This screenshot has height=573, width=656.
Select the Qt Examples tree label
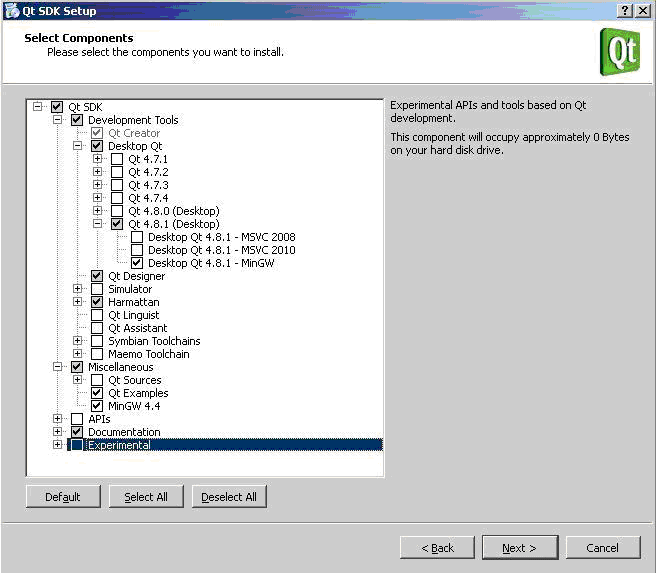tap(138, 393)
